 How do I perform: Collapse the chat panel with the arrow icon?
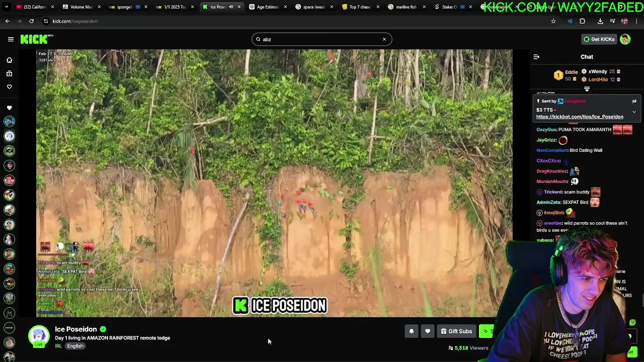click(536, 57)
